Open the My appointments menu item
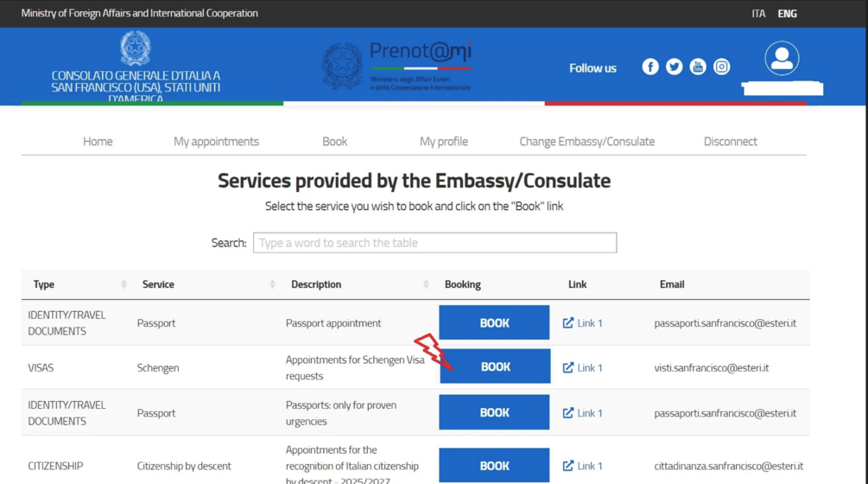Screen dimensions: 868x484 216,141
